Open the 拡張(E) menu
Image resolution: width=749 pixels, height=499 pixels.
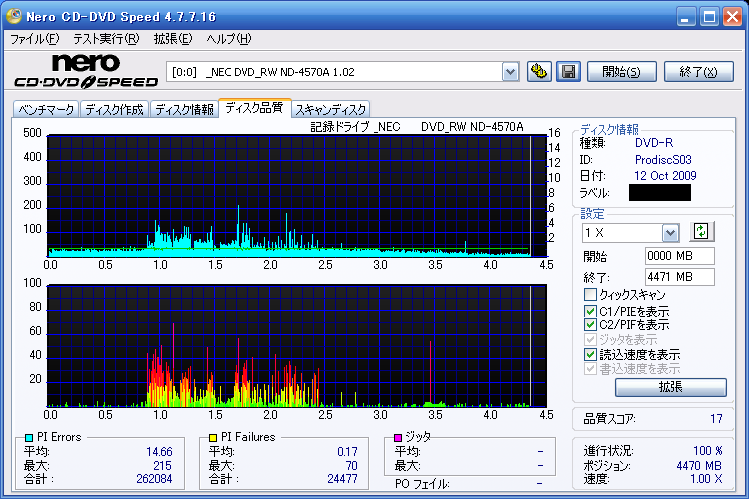coord(173,39)
